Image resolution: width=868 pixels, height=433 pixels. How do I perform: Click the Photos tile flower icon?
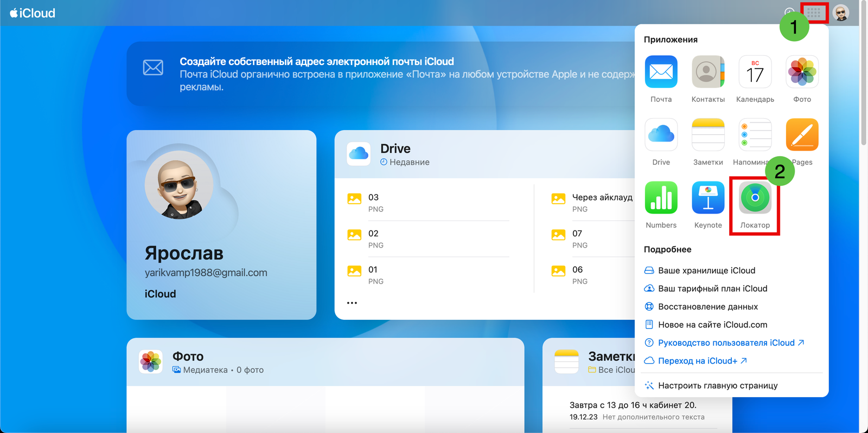coord(151,361)
